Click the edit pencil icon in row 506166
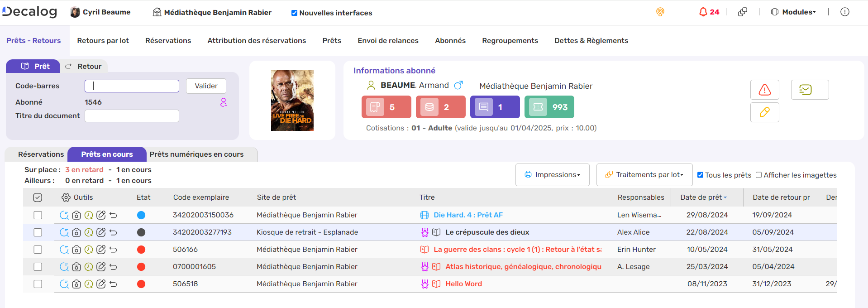The image size is (868, 308). [101, 250]
